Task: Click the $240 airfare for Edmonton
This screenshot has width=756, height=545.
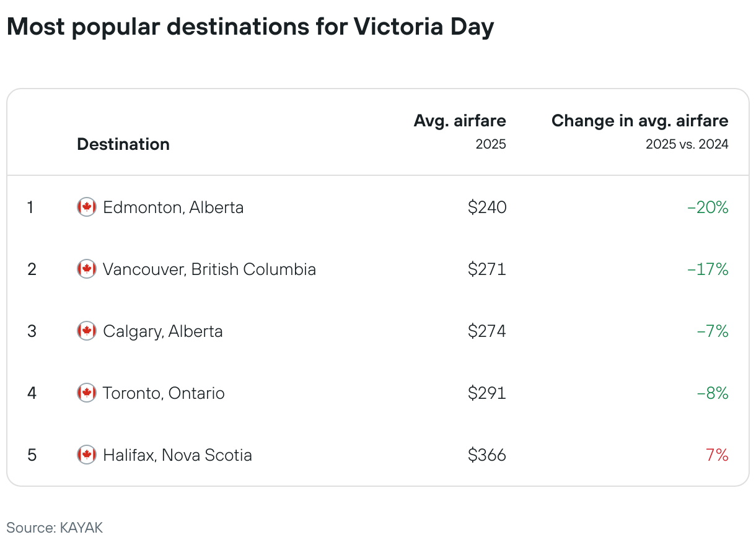Action: click(487, 207)
